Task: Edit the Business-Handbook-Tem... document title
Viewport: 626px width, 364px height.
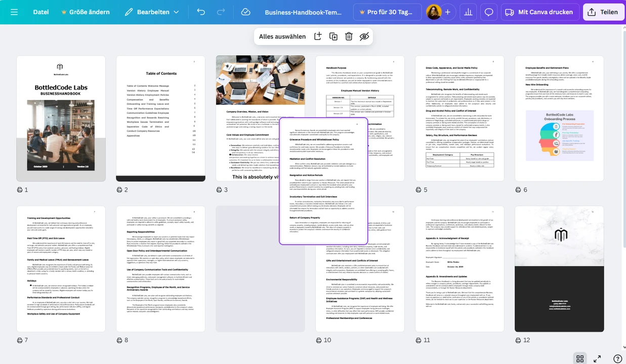Action: 303,12
